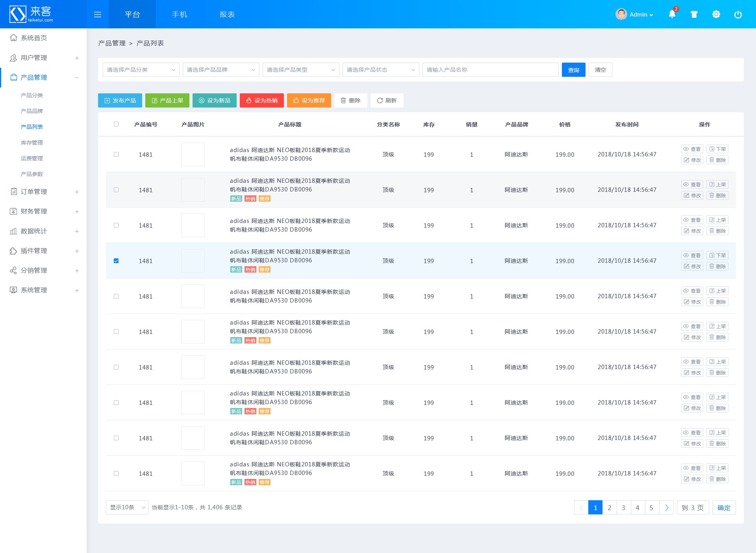Image resolution: width=756 pixels, height=553 pixels.
Task: Click the laiketui logo
Action: 31,14
